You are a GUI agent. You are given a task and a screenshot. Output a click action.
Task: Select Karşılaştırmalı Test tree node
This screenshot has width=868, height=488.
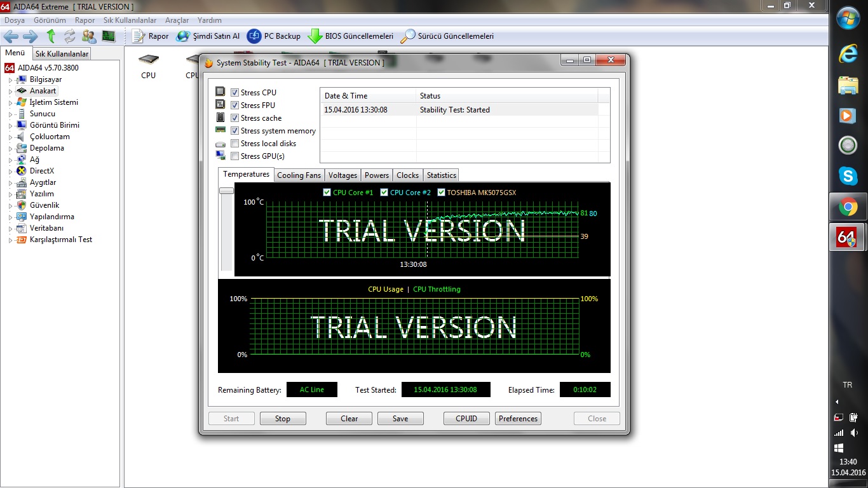click(60, 240)
